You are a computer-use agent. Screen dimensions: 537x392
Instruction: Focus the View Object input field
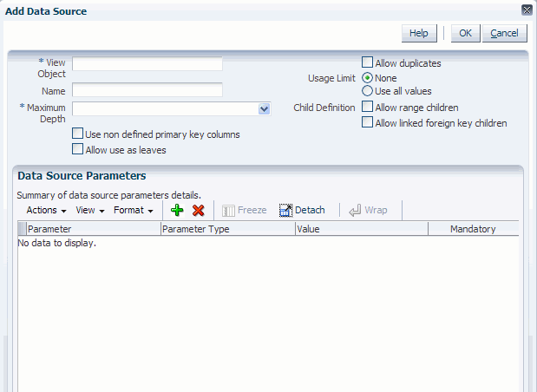[x=147, y=63]
